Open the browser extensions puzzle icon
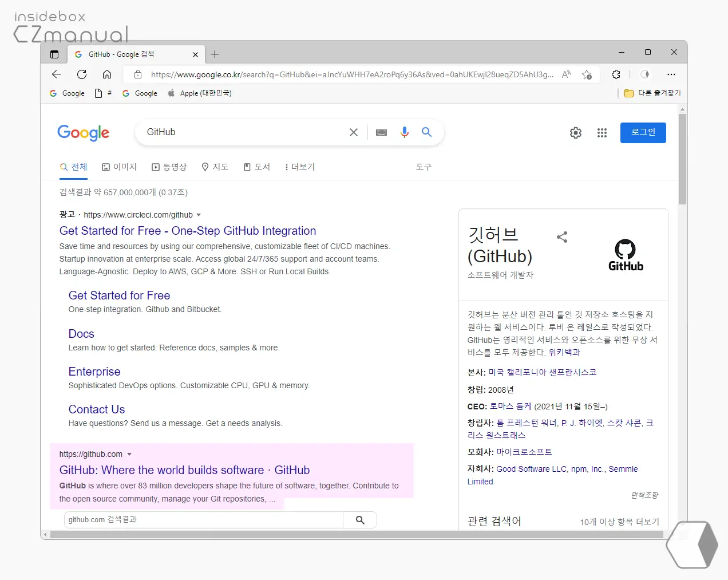728x580 pixels. pyautogui.click(x=616, y=74)
